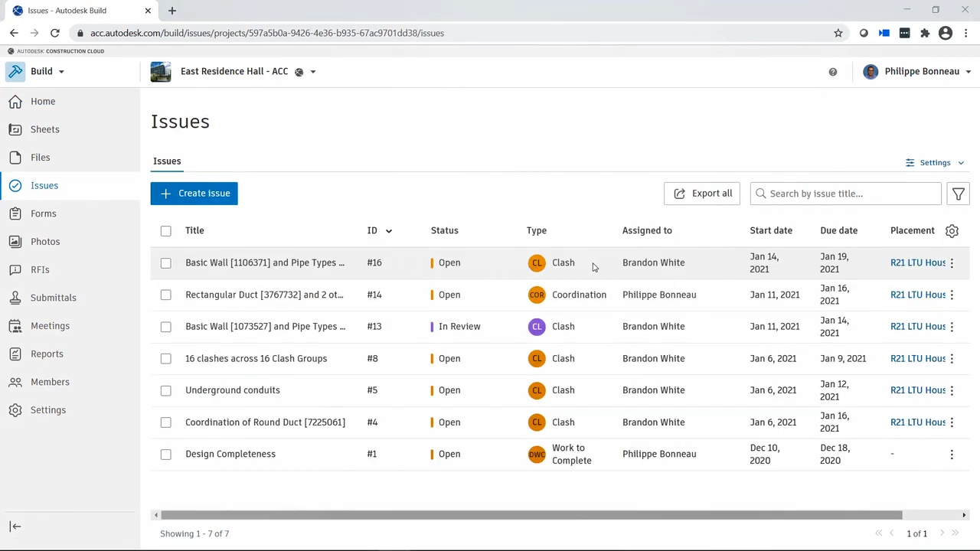Open more options for issue #5

pos(952,390)
